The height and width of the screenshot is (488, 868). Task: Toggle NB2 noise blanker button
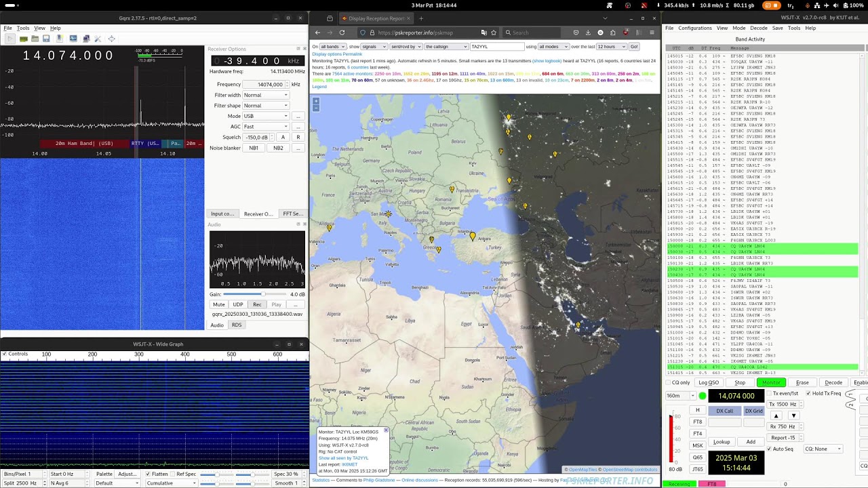(x=278, y=148)
